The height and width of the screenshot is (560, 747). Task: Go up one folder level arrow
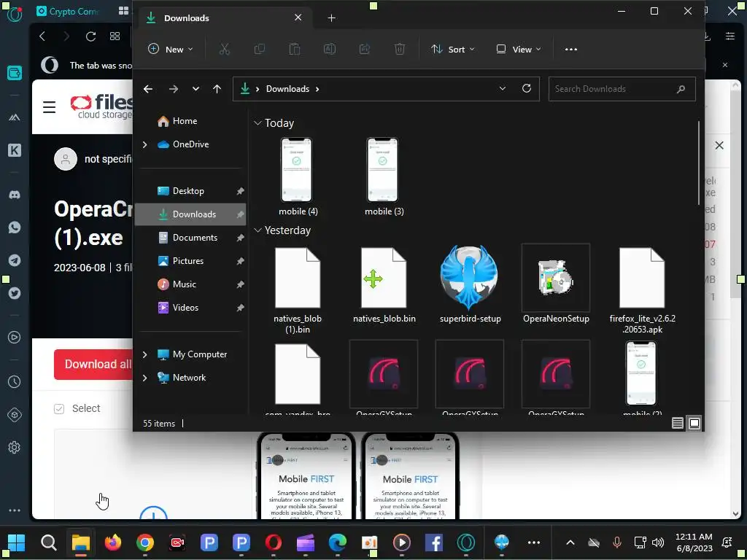coord(217,89)
